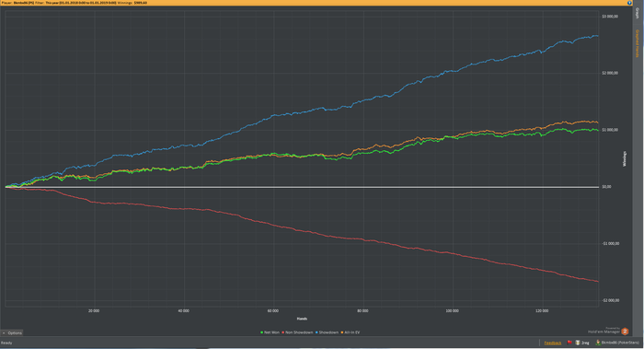Click the player icon beside Bkmbx86
644x349 pixels.
598,343
